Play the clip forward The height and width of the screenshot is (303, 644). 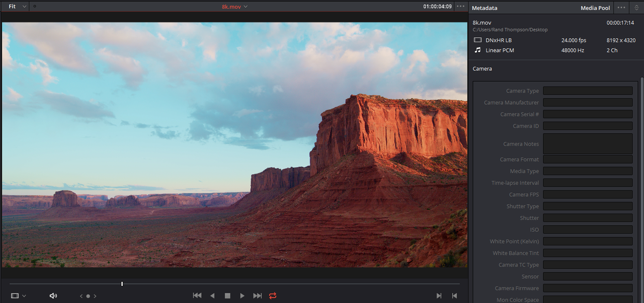point(243,296)
